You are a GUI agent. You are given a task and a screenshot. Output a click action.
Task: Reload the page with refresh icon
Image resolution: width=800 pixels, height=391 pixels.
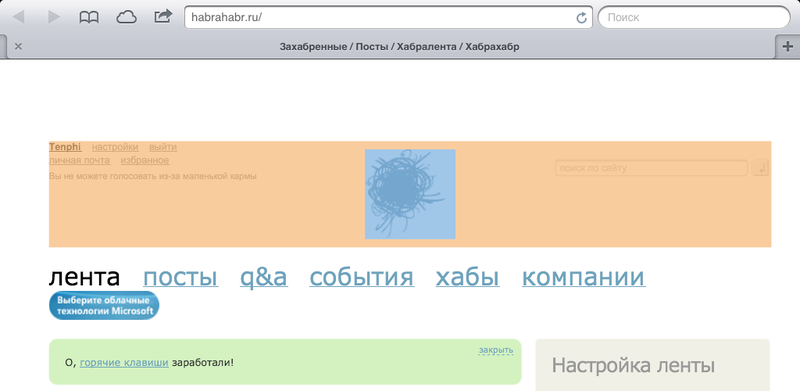click(581, 18)
